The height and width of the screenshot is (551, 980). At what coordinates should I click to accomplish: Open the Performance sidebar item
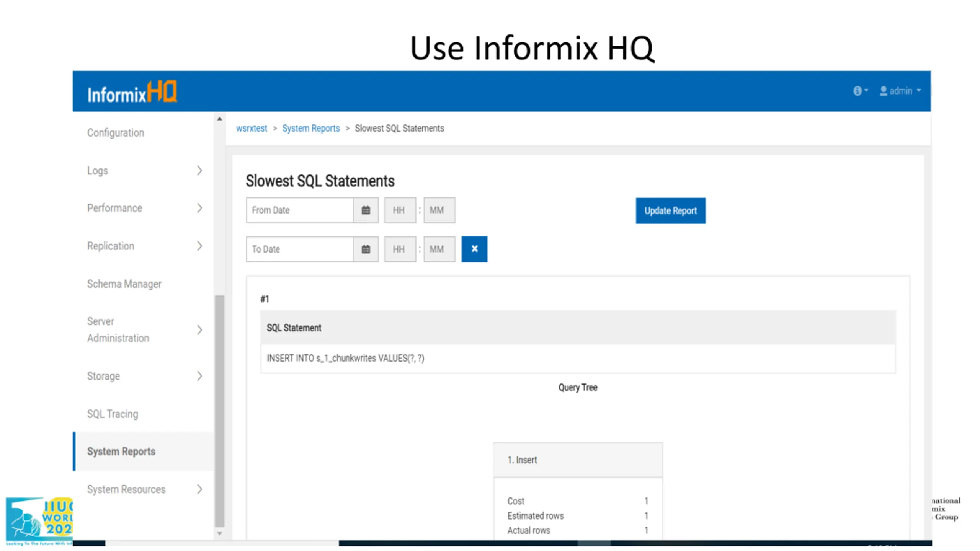114,208
